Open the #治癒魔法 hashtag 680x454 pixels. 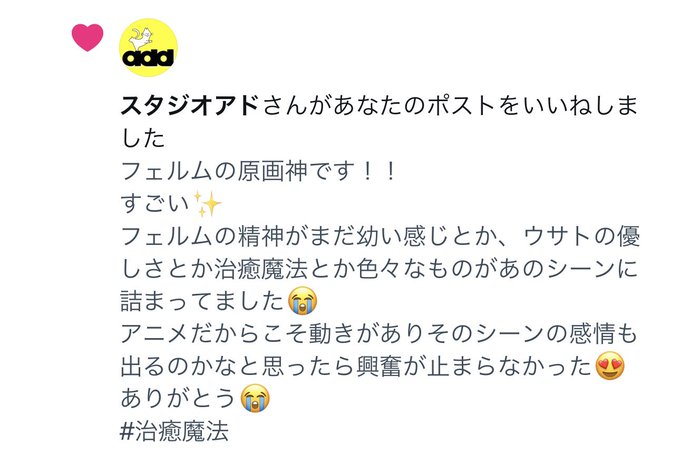[174, 431]
